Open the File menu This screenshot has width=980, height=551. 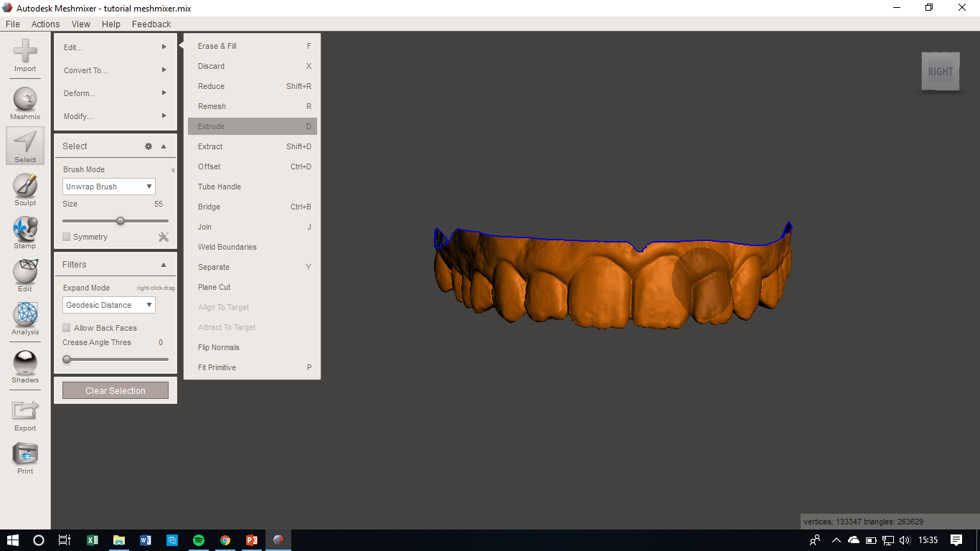pyautogui.click(x=13, y=24)
